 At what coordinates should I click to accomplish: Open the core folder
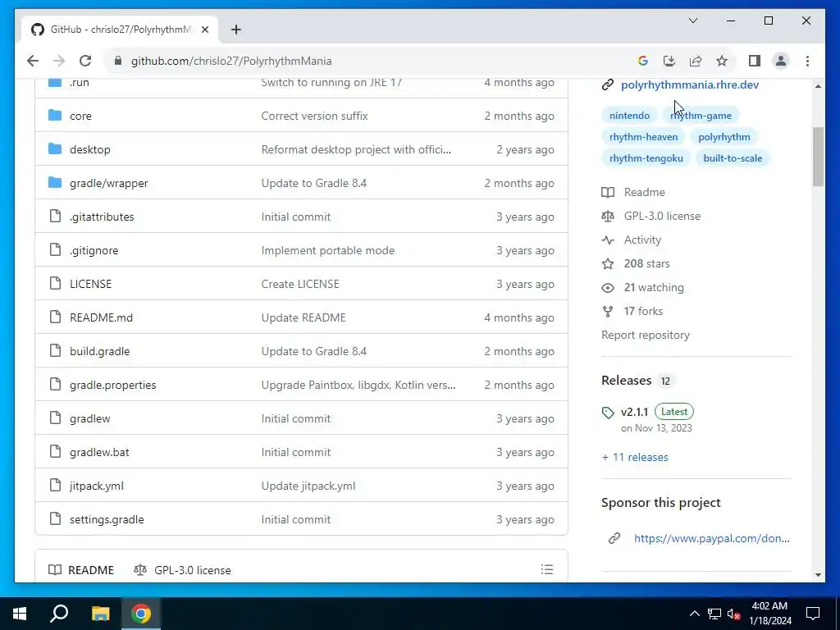80,116
